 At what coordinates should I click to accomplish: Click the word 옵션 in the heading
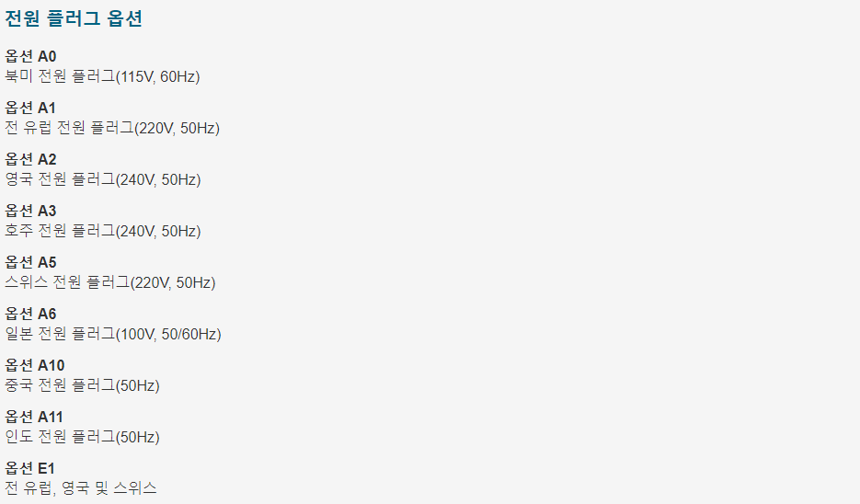(x=124, y=18)
